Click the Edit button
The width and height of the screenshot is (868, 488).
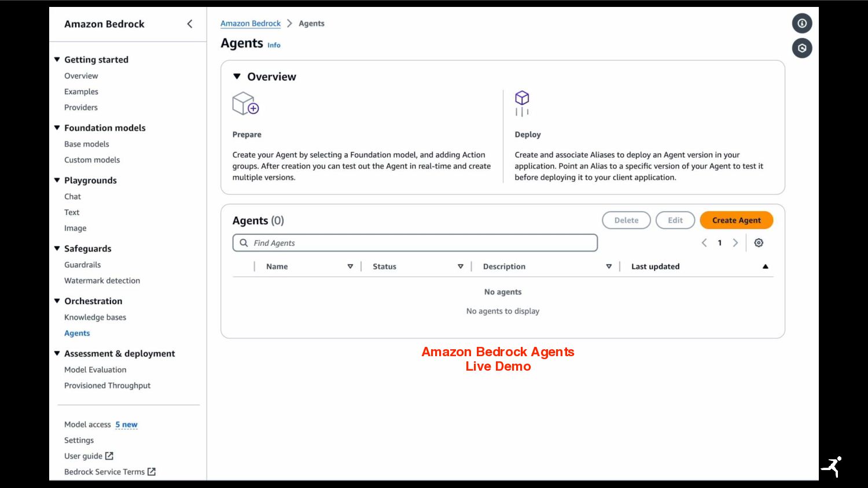click(675, 220)
